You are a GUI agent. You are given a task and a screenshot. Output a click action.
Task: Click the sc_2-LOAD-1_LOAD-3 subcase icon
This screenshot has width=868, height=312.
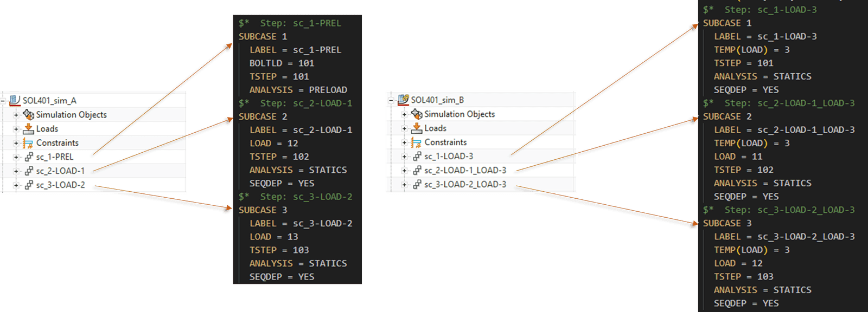point(417,170)
